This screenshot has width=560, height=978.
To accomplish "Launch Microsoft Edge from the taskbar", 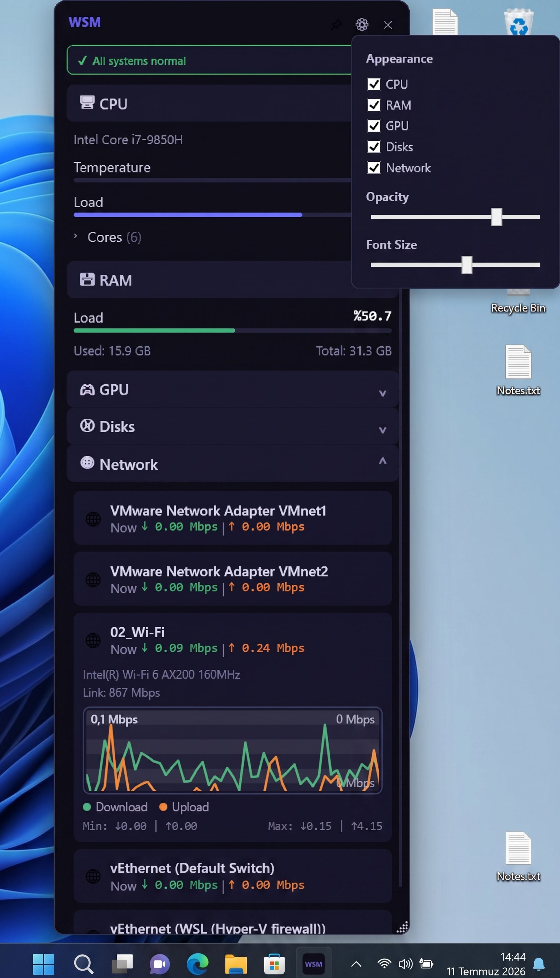I will (x=198, y=964).
